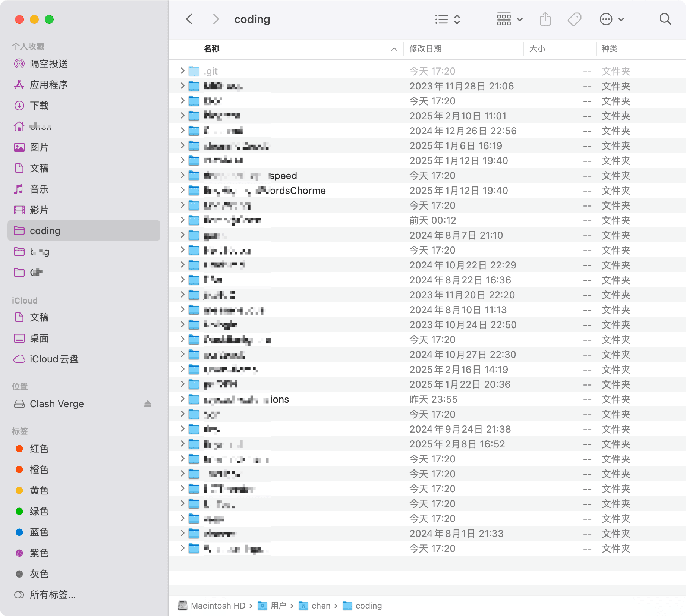Screen dimensions: 686x616
Task: Open the view style dropdown
Action: (x=447, y=19)
